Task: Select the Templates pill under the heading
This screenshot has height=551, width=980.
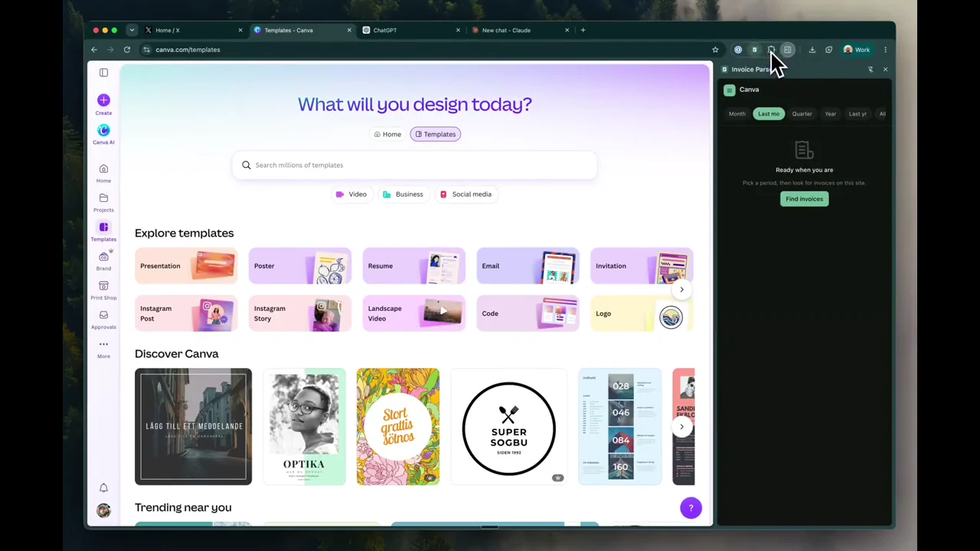Action: pos(435,135)
